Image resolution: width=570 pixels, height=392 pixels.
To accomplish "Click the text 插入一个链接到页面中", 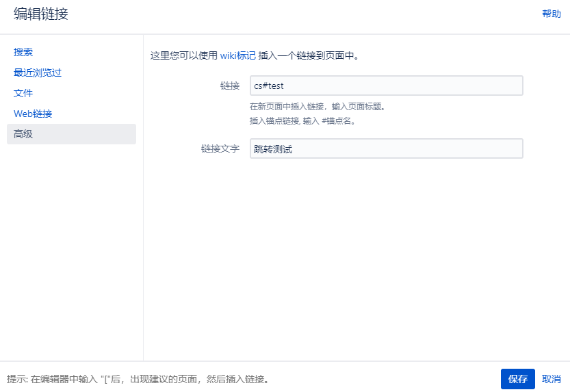I will click(x=309, y=55).
